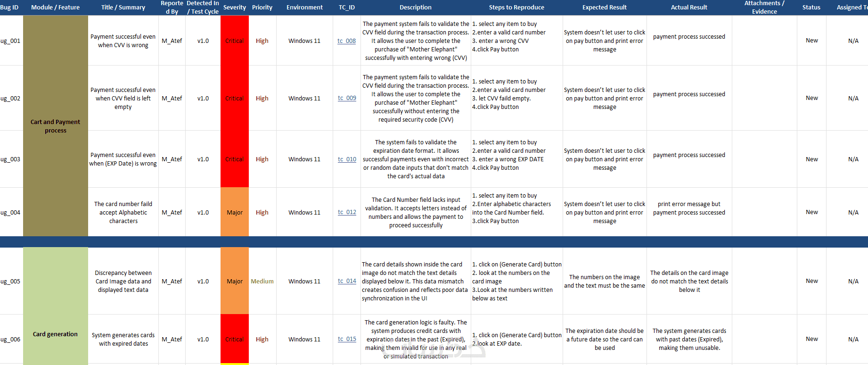Click the Expected Result column header
868x365 pixels.
click(x=605, y=8)
